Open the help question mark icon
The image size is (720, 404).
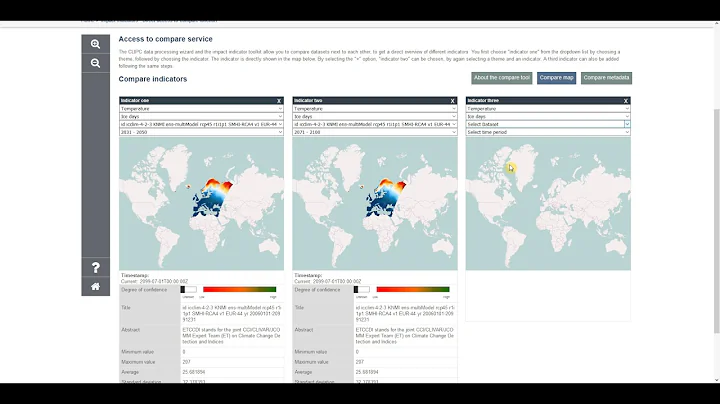point(96,268)
